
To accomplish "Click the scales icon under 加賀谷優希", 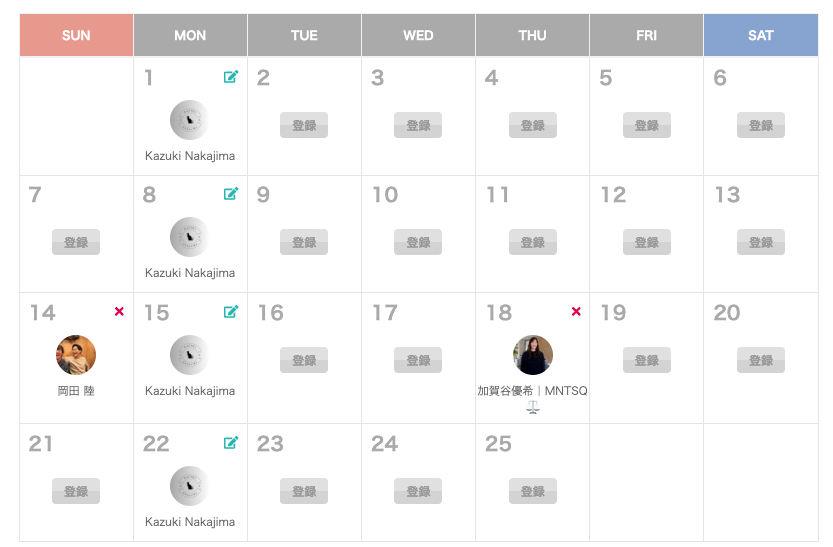I will [533, 407].
